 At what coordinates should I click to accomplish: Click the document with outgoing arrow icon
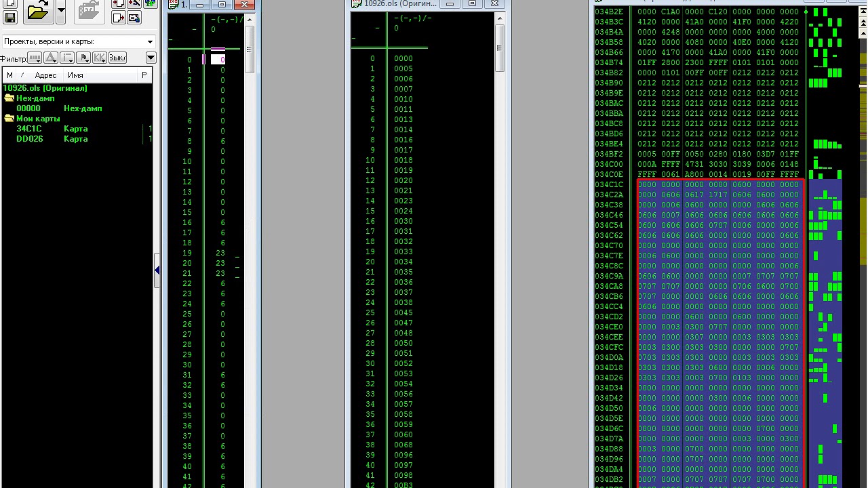coord(118,18)
